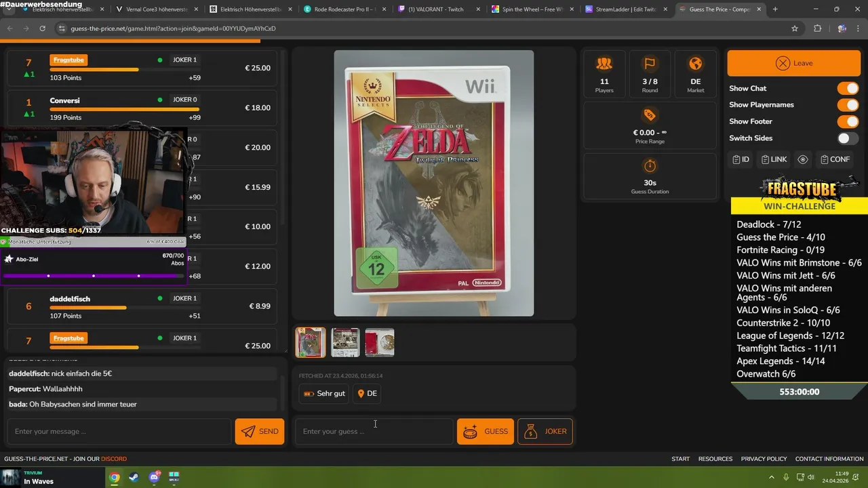Click the Price Range tag icon
The width and height of the screenshot is (868, 488).
(650, 115)
